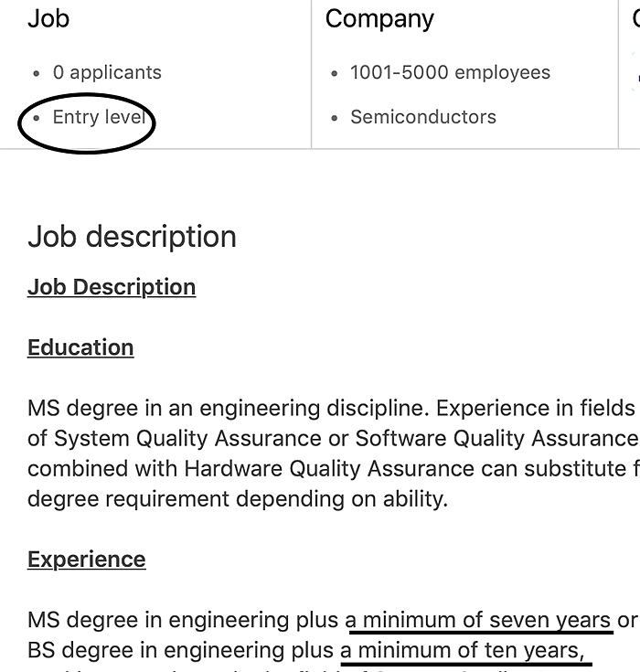640x672 pixels.
Task: Click the underlined Education heading
Action: [80, 347]
